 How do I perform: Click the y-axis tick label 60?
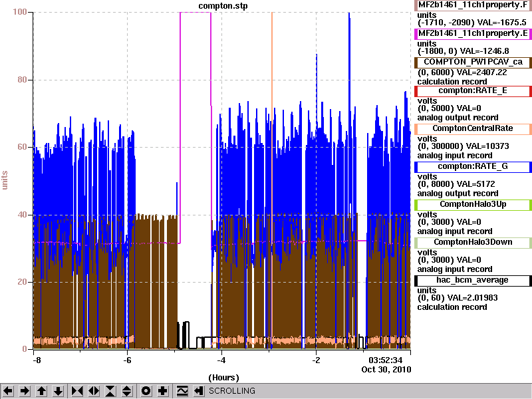[x=22, y=147]
